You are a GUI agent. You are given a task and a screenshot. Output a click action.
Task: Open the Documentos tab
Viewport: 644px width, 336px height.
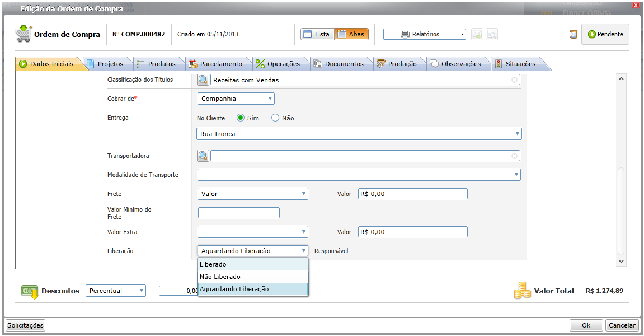pyautogui.click(x=342, y=64)
